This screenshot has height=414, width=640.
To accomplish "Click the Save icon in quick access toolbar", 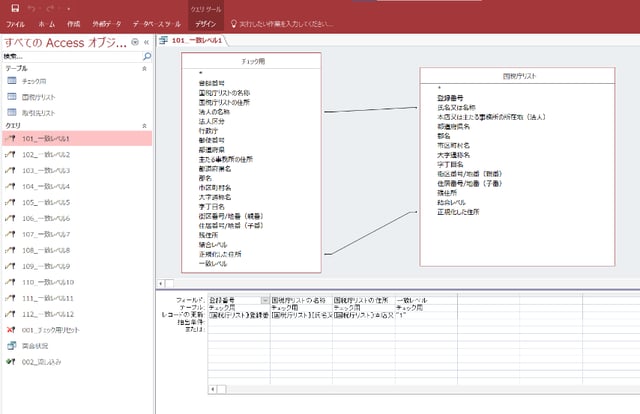I will 10,6.
